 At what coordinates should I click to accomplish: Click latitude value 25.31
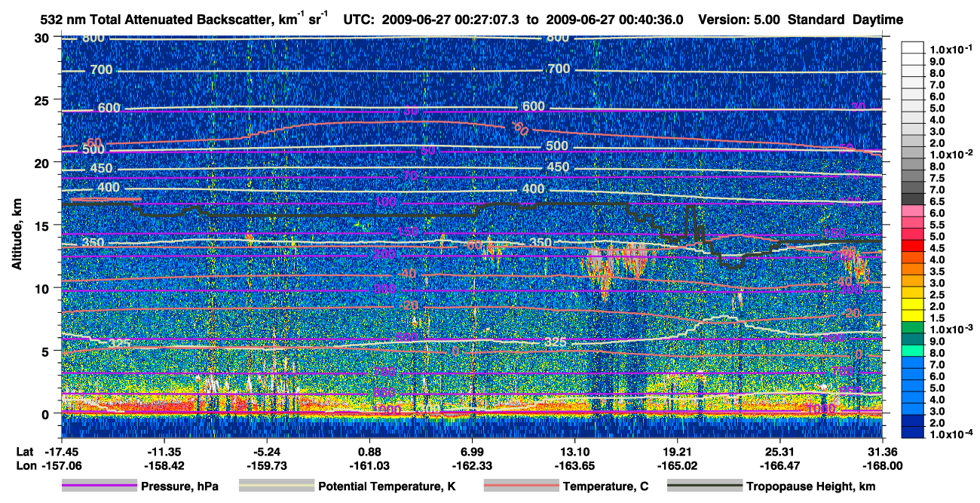pos(780,452)
